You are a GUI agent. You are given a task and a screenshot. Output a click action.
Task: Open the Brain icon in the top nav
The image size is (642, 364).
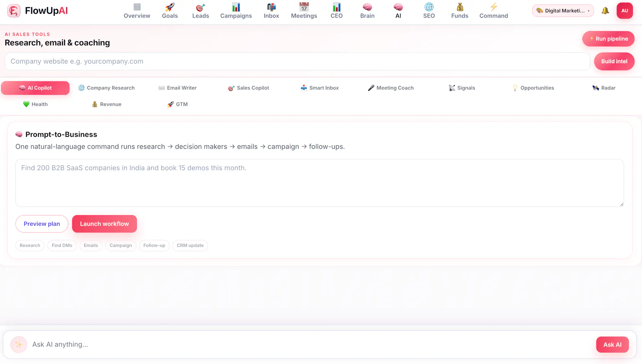coord(367,7)
